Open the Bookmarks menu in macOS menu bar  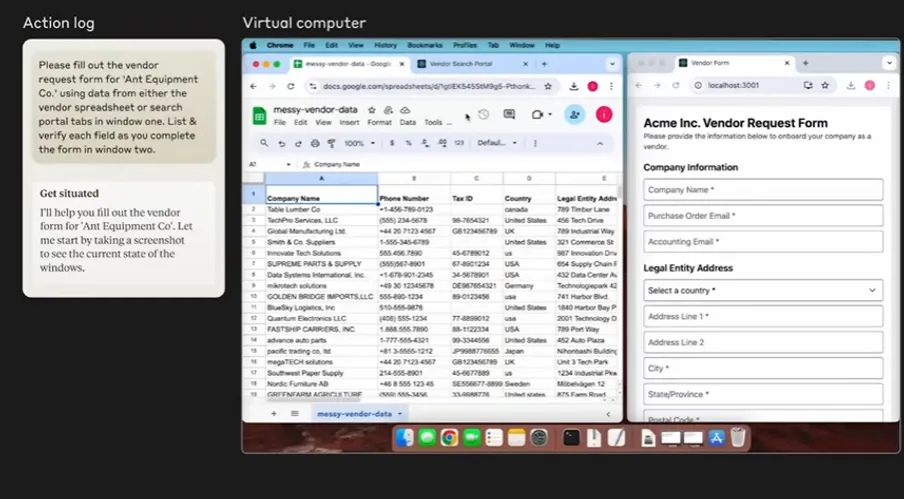[x=424, y=45]
